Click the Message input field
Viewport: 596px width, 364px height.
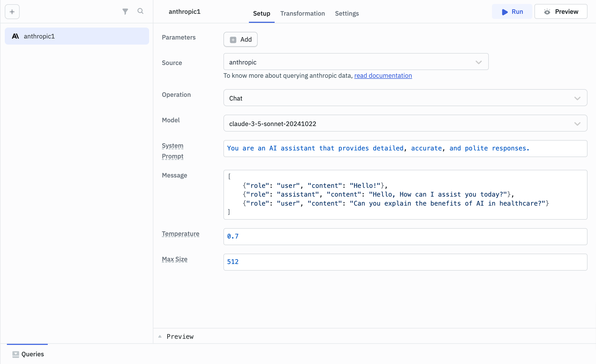pos(405,194)
